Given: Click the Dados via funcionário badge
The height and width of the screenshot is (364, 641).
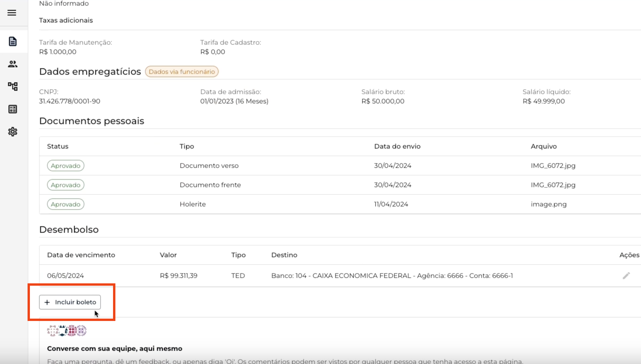Looking at the screenshot, I should point(182,72).
